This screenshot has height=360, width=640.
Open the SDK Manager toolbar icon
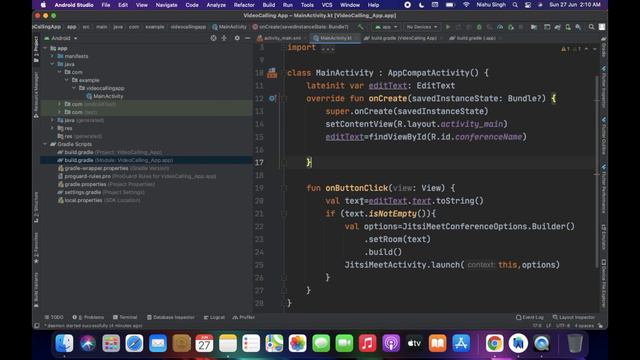[578, 27]
